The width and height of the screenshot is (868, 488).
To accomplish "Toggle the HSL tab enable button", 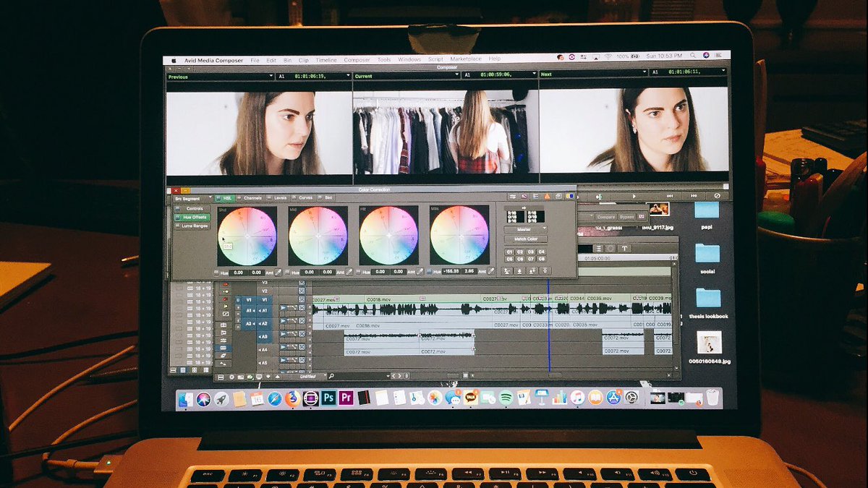I will click(x=218, y=198).
